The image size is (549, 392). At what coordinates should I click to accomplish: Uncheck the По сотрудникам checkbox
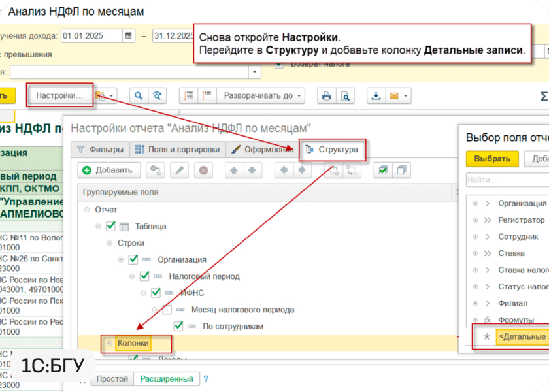pyautogui.click(x=178, y=326)
